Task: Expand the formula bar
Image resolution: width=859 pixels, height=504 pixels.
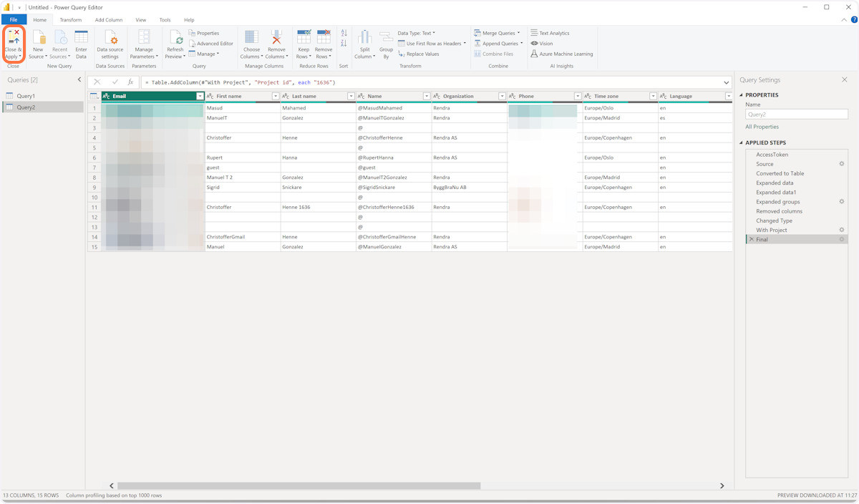Action: coord(726,82)
